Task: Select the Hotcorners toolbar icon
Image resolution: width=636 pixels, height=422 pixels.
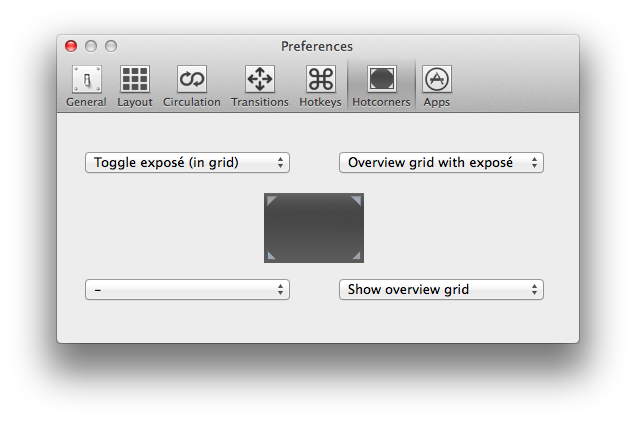Action: pyautogui.click(x=381, y=80)
